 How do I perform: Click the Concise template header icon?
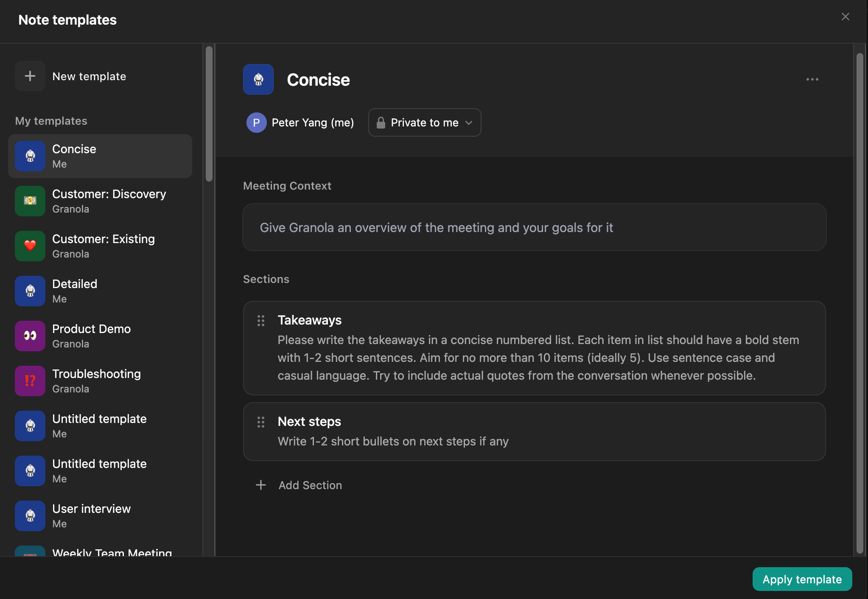click(x=258, y=79)
